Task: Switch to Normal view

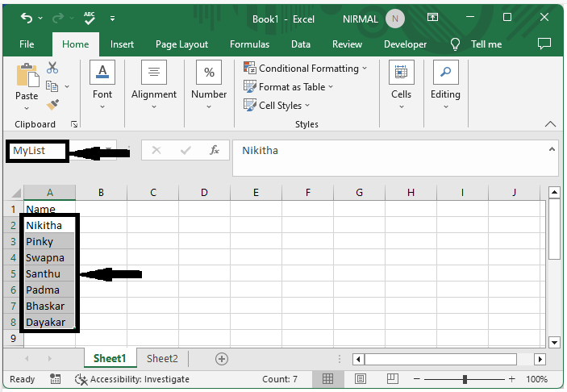Action: click(327, 379)
